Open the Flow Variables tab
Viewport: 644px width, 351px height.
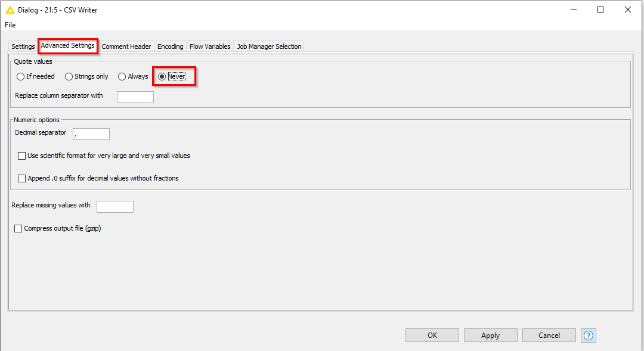tap(210, 46)
